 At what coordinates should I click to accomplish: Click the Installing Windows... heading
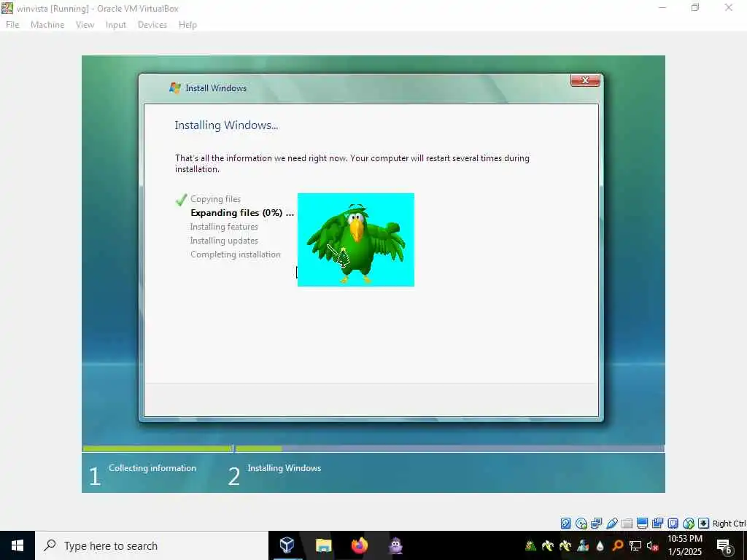(226, 125)
